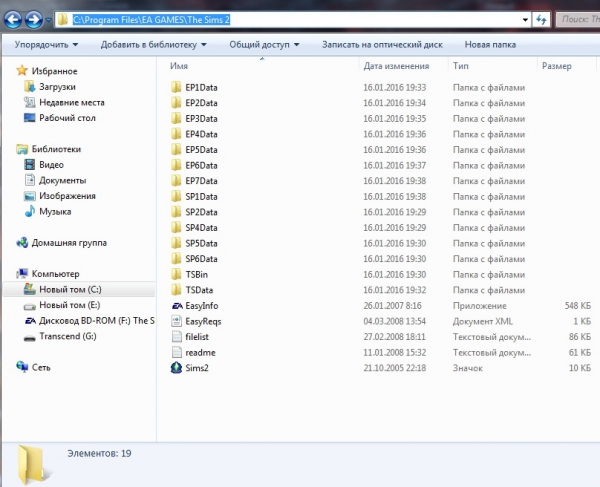This screenshot has width=600, height=487.
Task: Click the address bar path field
Action: coord(293,20)
